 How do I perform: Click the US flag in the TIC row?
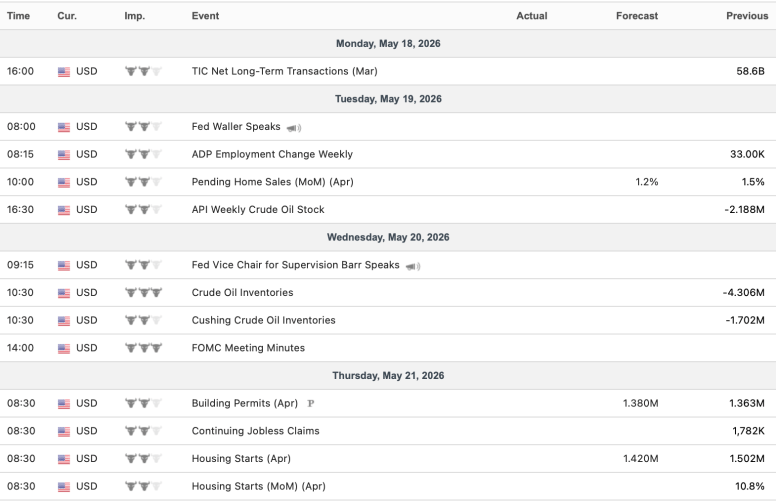[64, 72]
